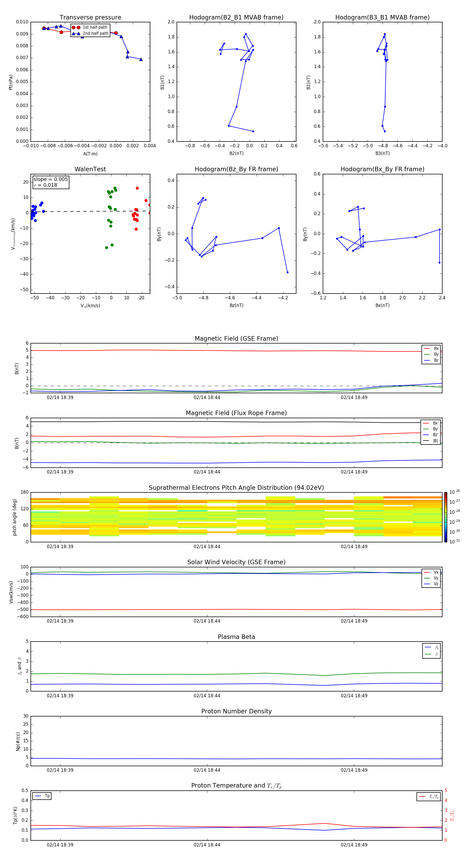The width and height of the screenshot is (473, 868).
Task: Click the 'Hodogram(B2_B1 MVAB frame)' title
Action: click(x=236, y=18)
